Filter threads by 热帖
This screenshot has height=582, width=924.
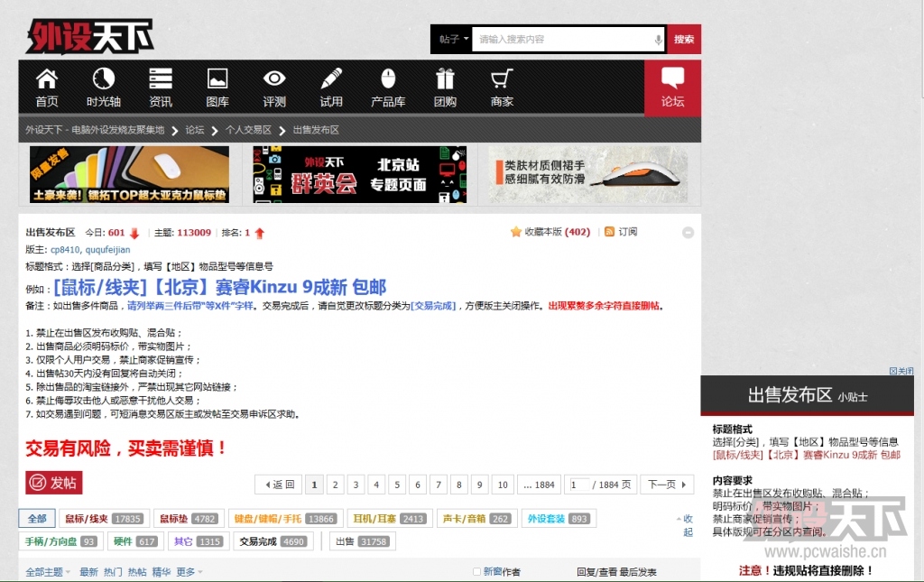point(137,572)
